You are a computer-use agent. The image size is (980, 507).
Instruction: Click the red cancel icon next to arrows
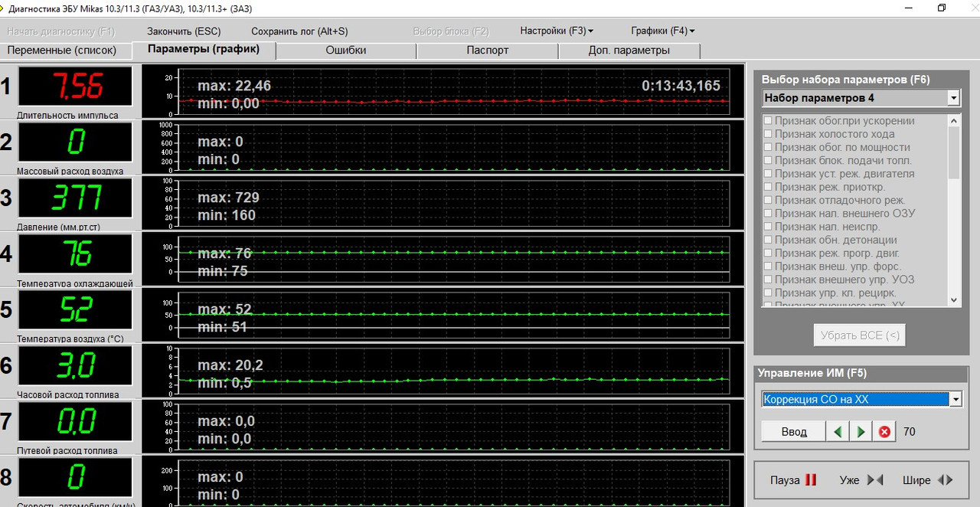(x=884, y=432)
